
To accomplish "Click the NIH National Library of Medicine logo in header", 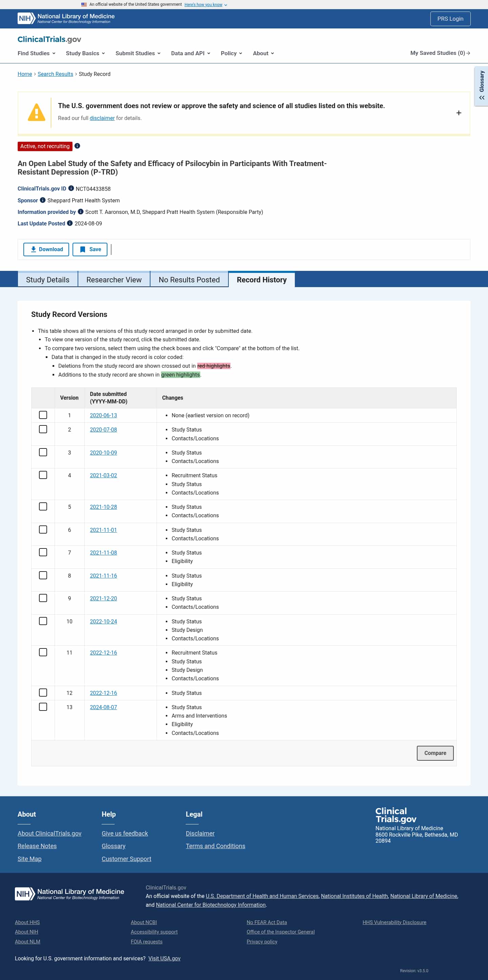I will pyautogui.click(x=66, y=18).
